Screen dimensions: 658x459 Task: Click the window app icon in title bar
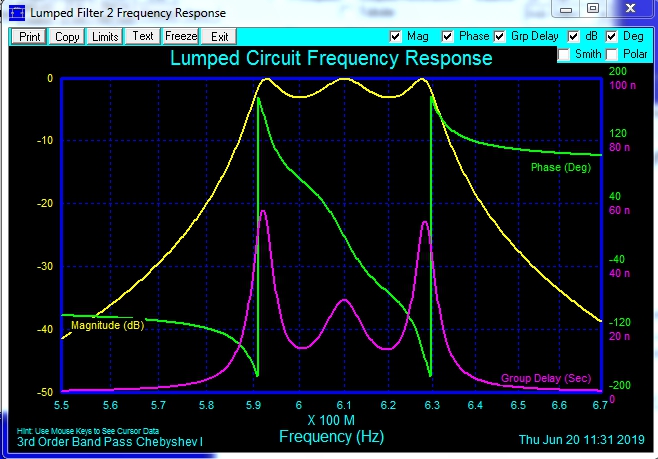(17, 13)
